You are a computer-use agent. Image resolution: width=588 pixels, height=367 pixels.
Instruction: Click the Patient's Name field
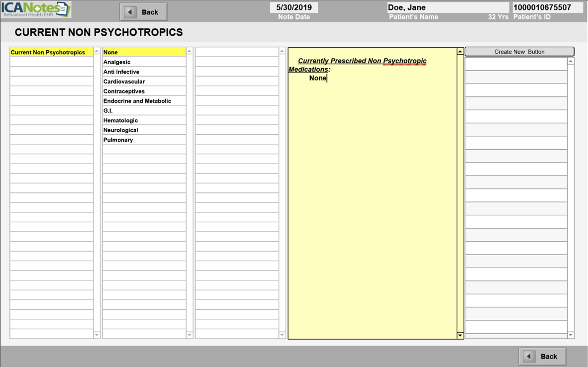pyautogui.click(x=448, y=7)
